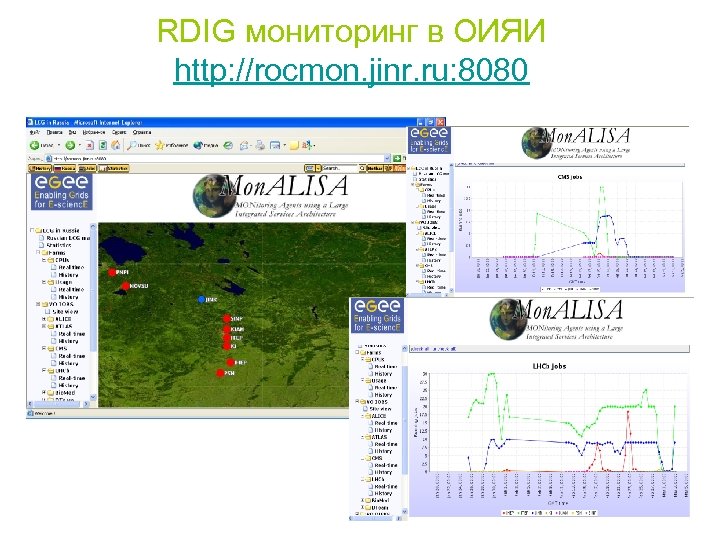Open the Избранное menu
720x540 pixels.
point(94,132)
